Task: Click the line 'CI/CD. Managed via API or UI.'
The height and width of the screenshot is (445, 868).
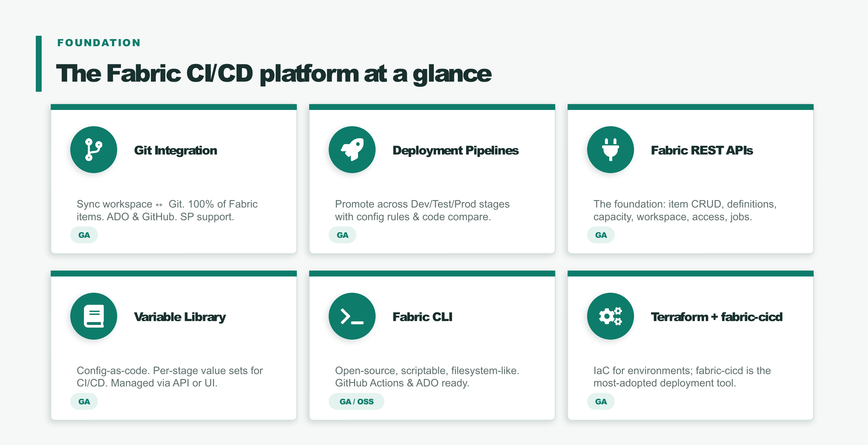Action: [x=147, y=383]
